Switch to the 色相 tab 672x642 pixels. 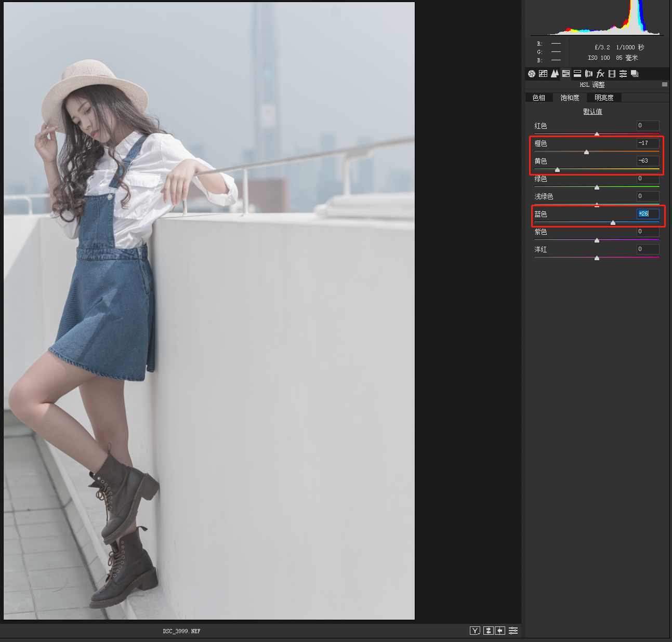coord(539,98)
